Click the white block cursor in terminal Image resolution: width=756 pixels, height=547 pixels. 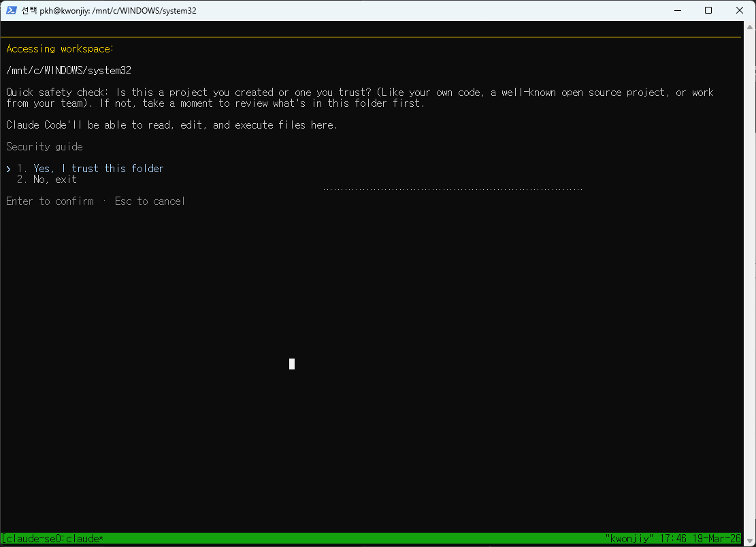click(x=292, y=364)
